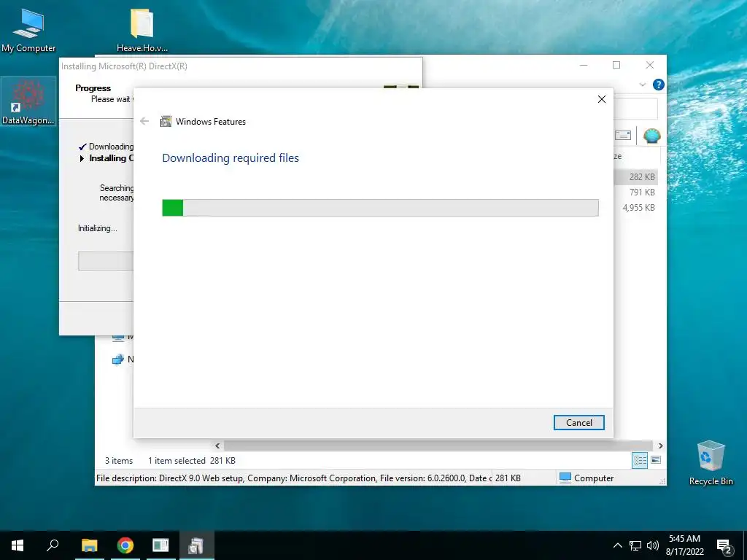Expand the Explorer ribbon chevron
Viewport: 747px width, 560px height.
(642, 85)
